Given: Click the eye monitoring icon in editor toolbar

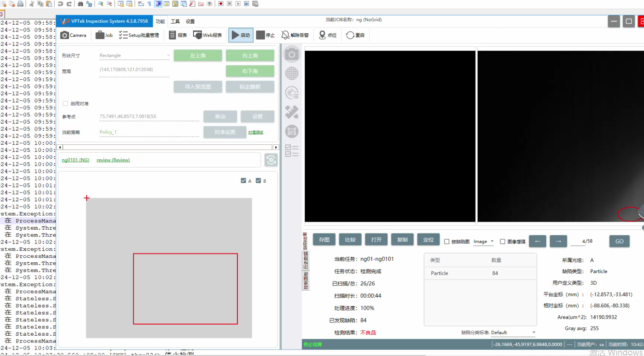Looking at the screenshot, I should tap(209, 4).
